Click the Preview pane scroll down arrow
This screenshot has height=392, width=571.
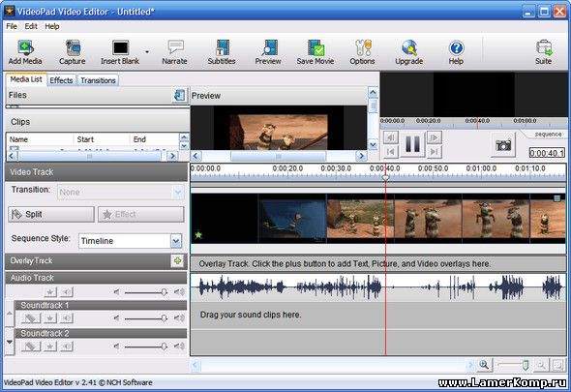373,144
